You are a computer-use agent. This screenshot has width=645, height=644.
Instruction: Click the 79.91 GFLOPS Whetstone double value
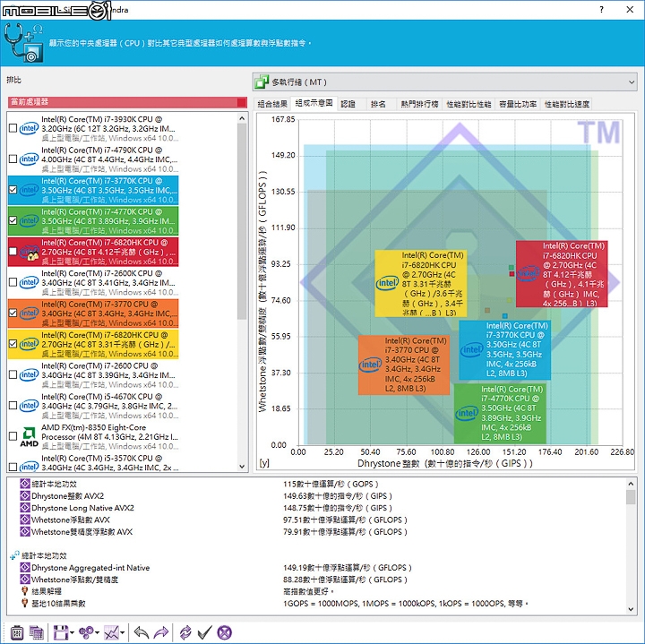point(345,532)
